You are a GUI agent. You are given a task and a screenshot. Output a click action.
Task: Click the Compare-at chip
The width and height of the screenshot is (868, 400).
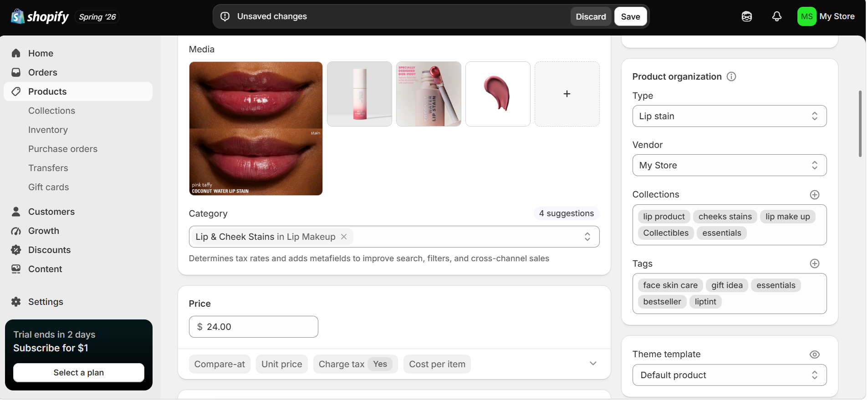[x=220, y=364]
